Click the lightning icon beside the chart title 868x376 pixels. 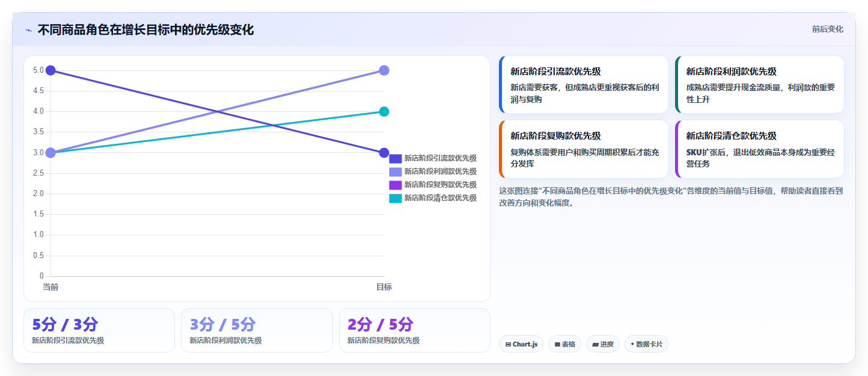(29, 30)
